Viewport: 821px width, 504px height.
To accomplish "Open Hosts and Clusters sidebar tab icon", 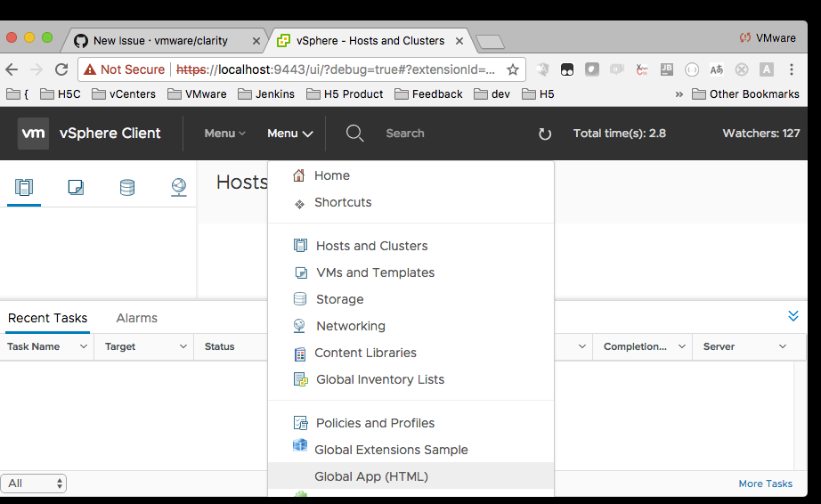I will coord(24,187).
